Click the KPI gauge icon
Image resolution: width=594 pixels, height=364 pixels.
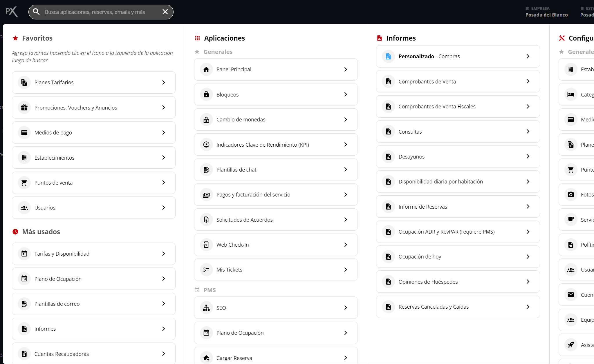pos(206,145)
